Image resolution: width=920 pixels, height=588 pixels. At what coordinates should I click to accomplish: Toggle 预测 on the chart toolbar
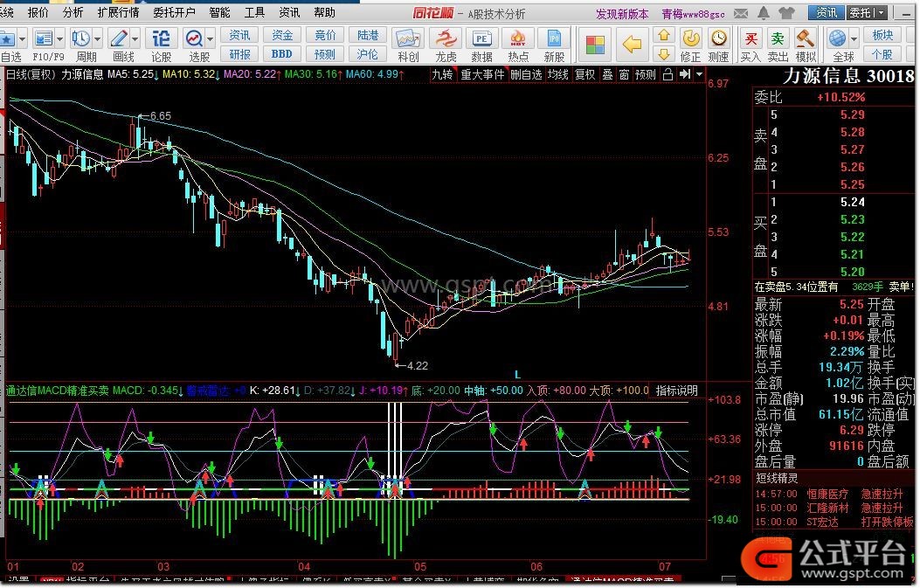[646, 74]
